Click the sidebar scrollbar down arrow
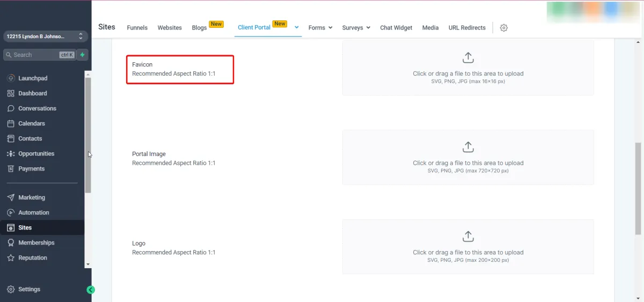The height and width of the screenshot is (302, 644). click(x=88, y=264)
